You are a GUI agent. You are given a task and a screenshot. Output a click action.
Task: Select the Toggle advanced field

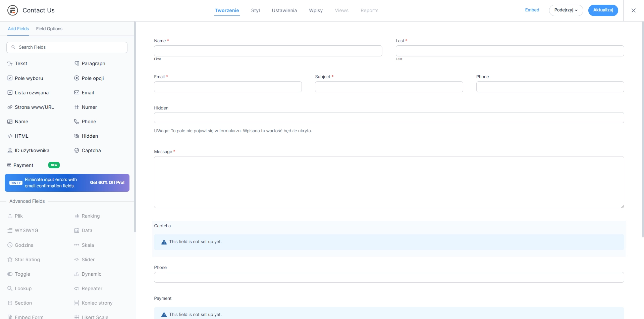pos(19,274)
